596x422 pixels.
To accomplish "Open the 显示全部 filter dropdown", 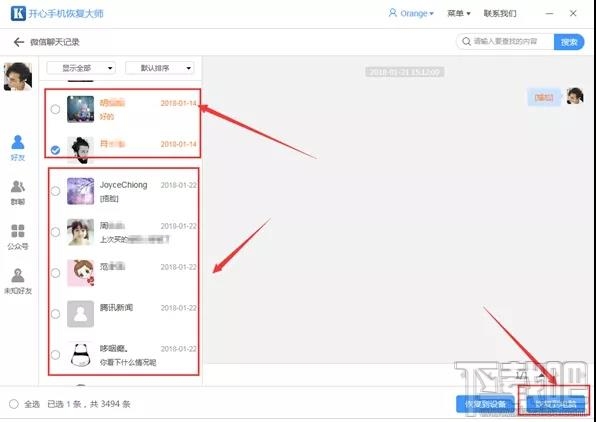I will [x=81, y=68].
